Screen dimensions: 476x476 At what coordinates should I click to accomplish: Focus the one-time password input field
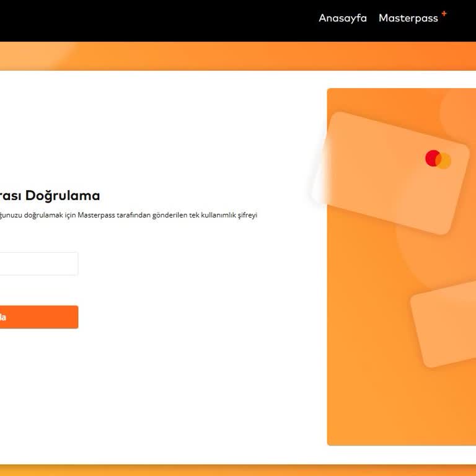click(x=39, y=263)
